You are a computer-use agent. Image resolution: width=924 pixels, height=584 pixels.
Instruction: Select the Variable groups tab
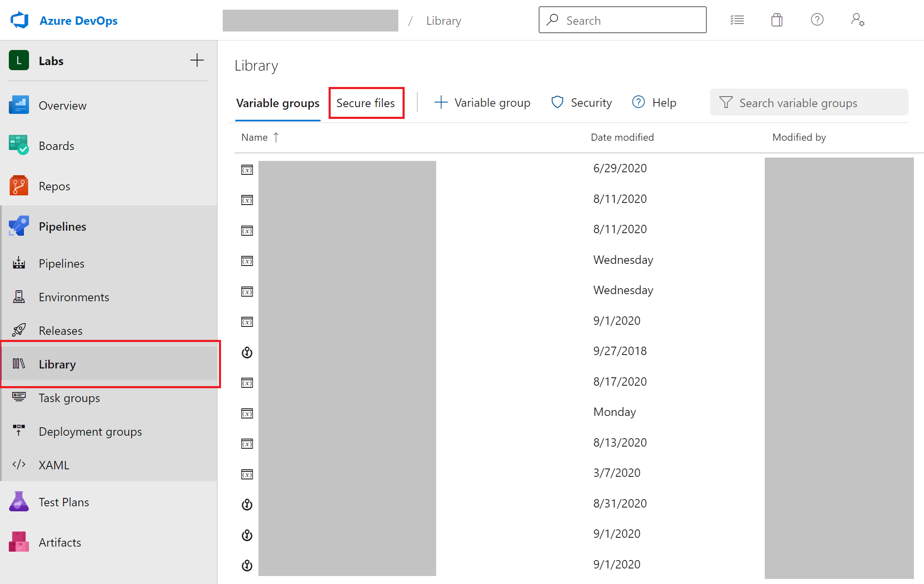pos(277,103)
